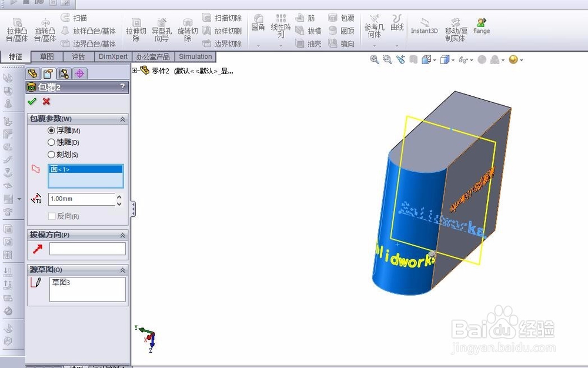This screenshot has width=588, height=368.
Task: Click the 草图3 source sketch entry
Action: pyautogui.click(x=61, y=282)
